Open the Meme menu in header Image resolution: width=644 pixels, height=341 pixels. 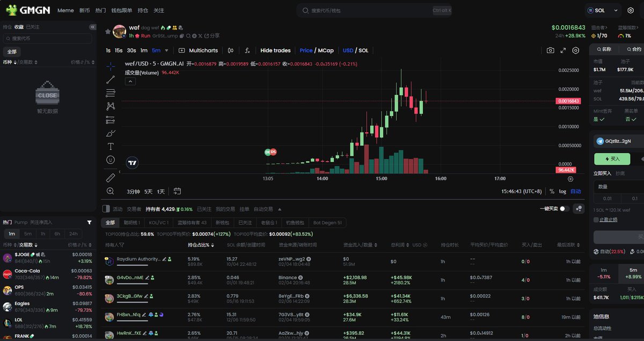click(65, 10)
